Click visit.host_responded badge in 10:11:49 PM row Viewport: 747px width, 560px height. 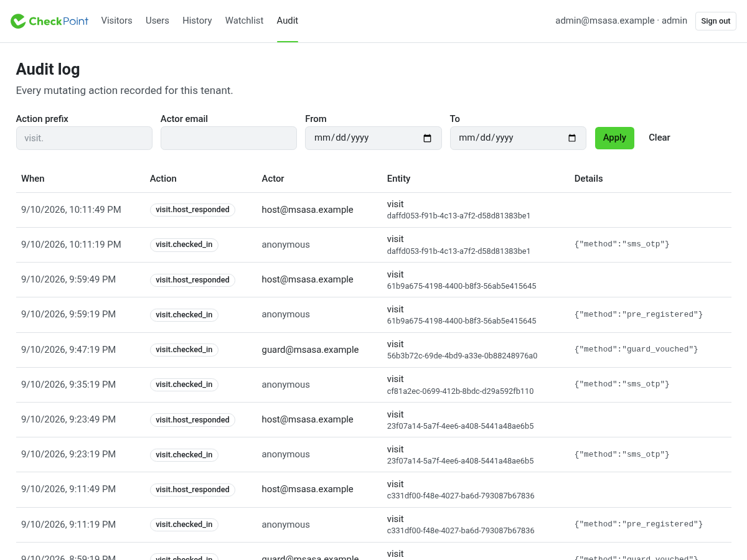[192, 210]
